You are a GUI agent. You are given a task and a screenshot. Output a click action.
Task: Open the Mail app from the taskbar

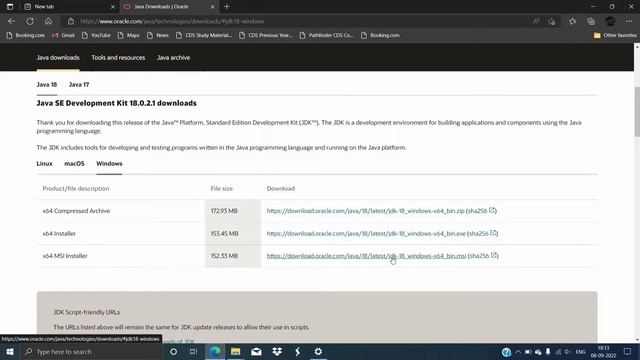(256, 351)
